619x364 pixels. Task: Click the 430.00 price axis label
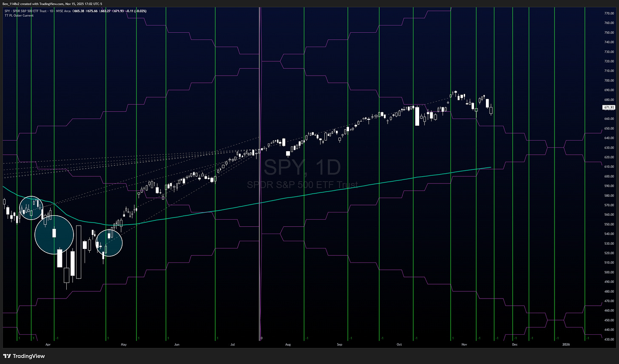609,339
